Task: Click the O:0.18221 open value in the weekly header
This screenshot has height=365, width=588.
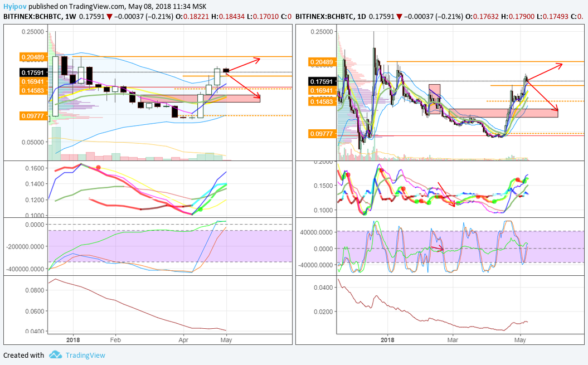Action: pos(193,17)
